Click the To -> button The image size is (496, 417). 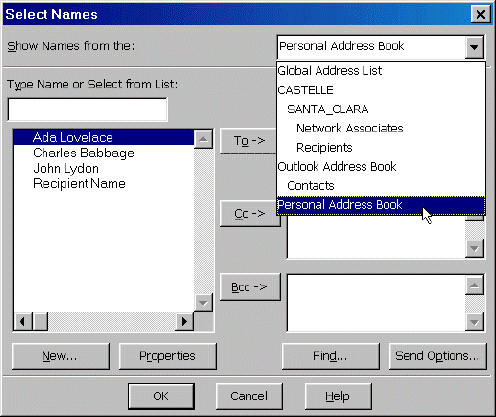[249, 141]
